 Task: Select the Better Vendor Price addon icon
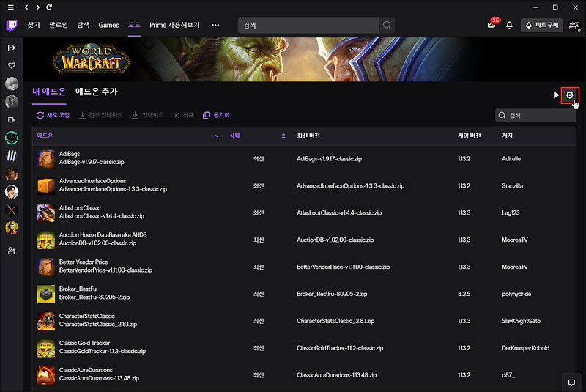(46, 267)
